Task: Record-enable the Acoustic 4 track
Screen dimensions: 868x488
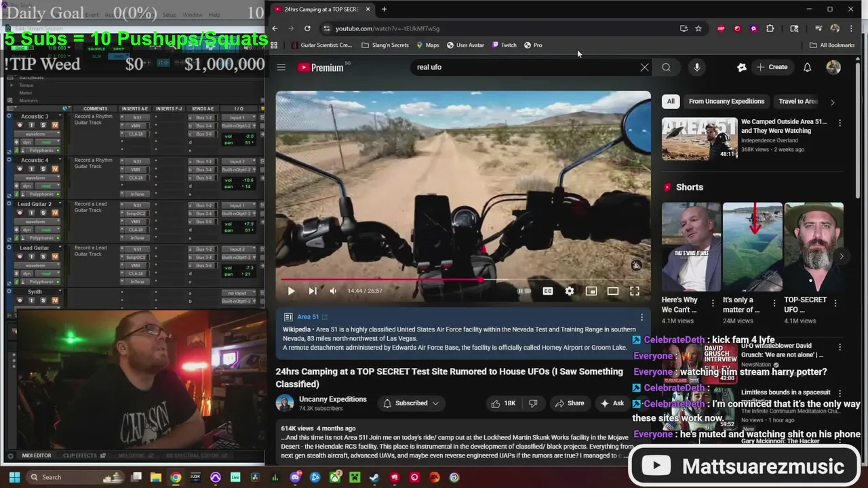Action: [21, 169]
